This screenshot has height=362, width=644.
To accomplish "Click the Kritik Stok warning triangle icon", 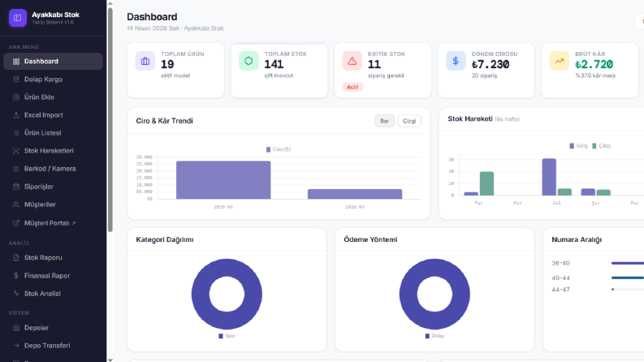I will (352, 61).
